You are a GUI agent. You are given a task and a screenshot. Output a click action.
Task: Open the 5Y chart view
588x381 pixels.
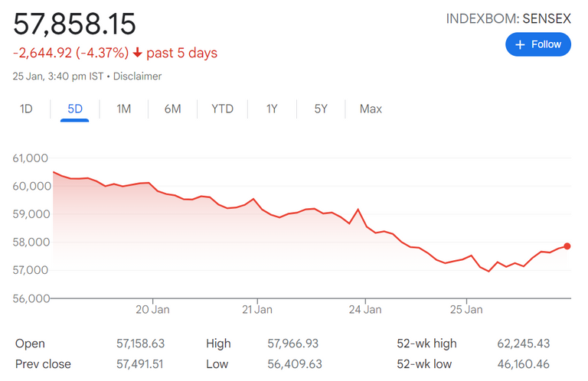pos(321,109)
